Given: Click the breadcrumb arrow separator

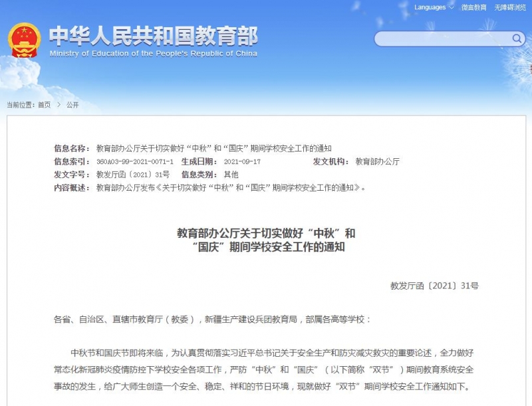Looking at the screenshot, I should point(58,105).
